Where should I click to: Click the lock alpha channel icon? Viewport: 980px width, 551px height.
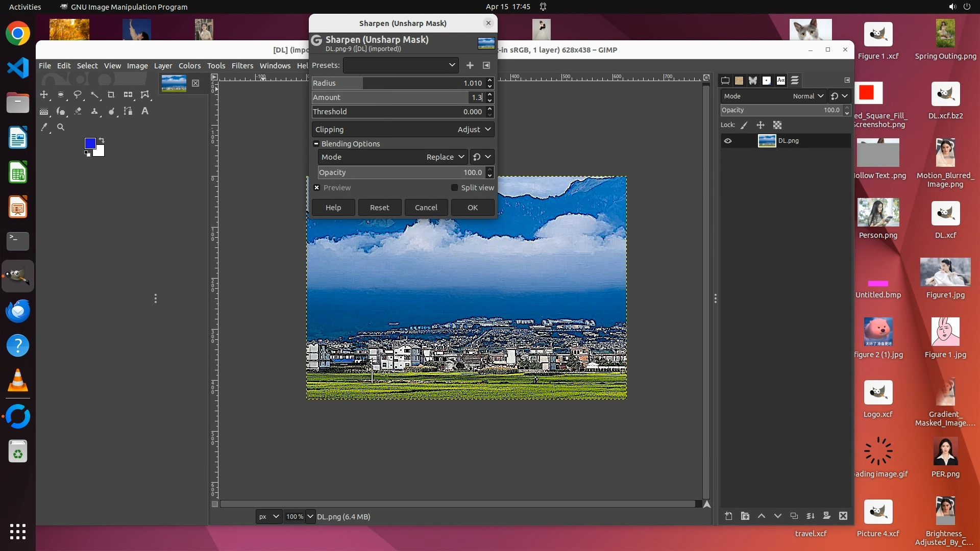pos(777,125)
